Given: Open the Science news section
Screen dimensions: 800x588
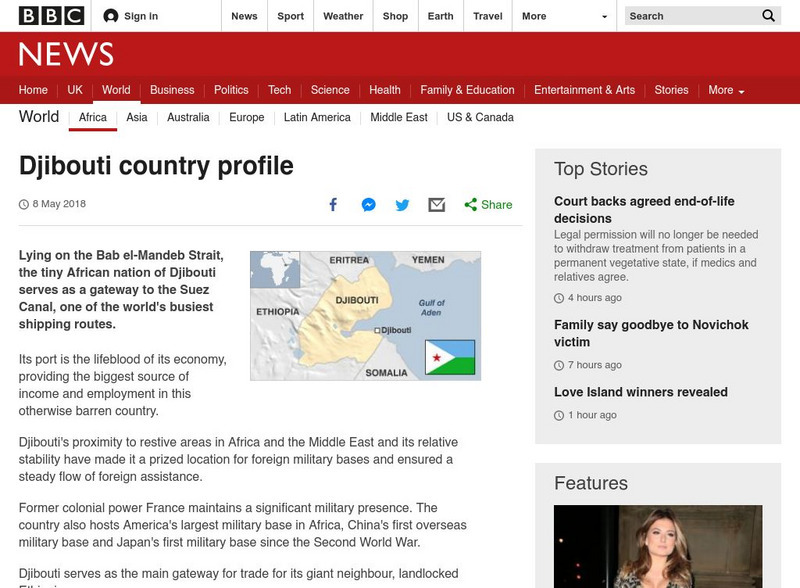Looking at the screenshot, I should click(330, 90).
